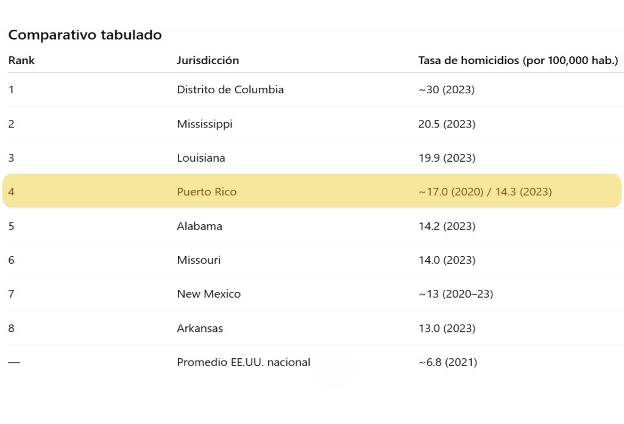Click rank number 4 in highlighted row

(x=12, y=192)
